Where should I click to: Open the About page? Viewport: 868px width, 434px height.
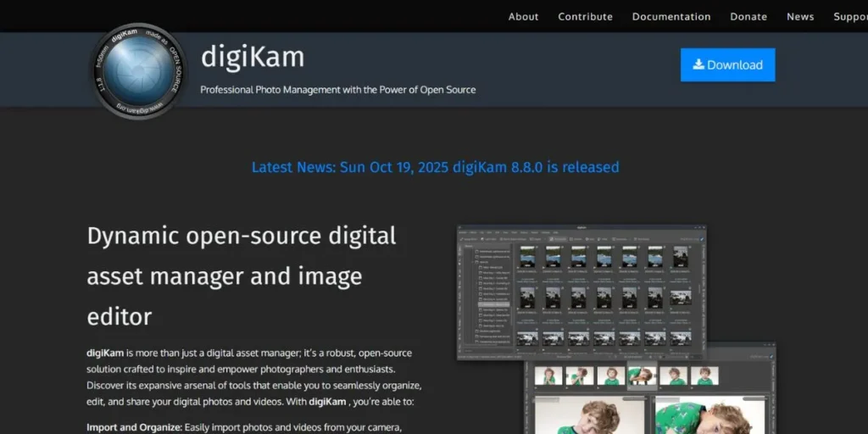click(523, 16)
